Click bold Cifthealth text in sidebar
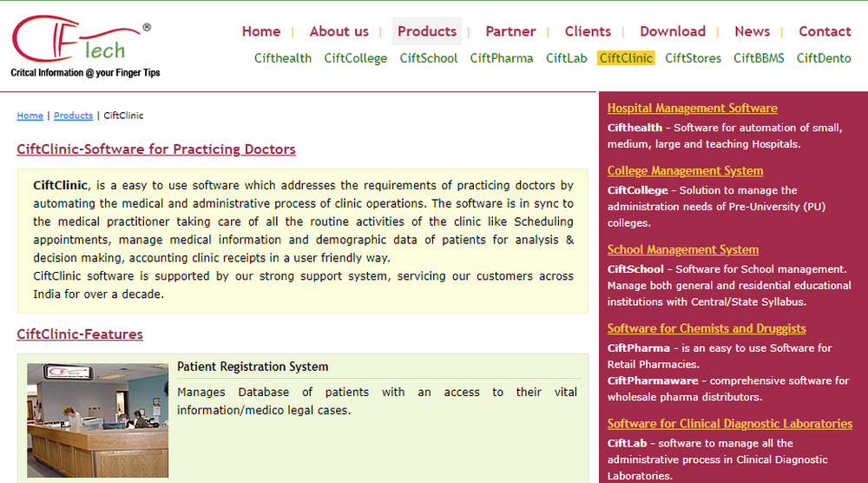 (635, 128)
